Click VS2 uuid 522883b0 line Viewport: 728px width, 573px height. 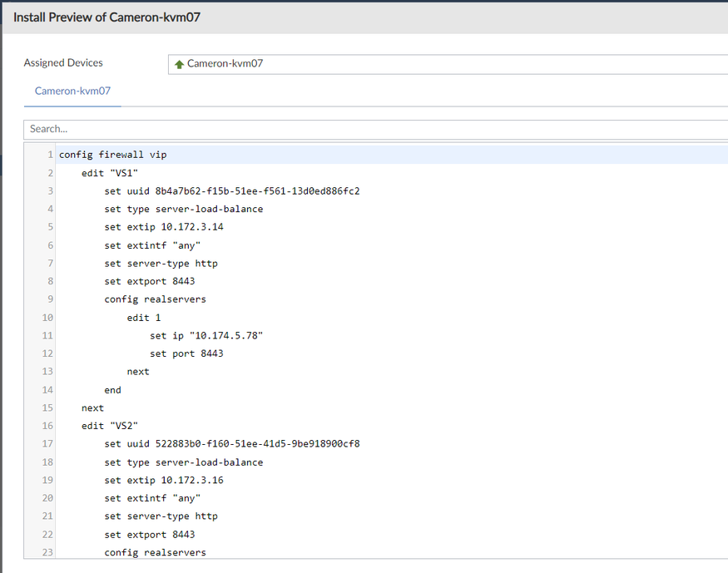tap(231, 444)
